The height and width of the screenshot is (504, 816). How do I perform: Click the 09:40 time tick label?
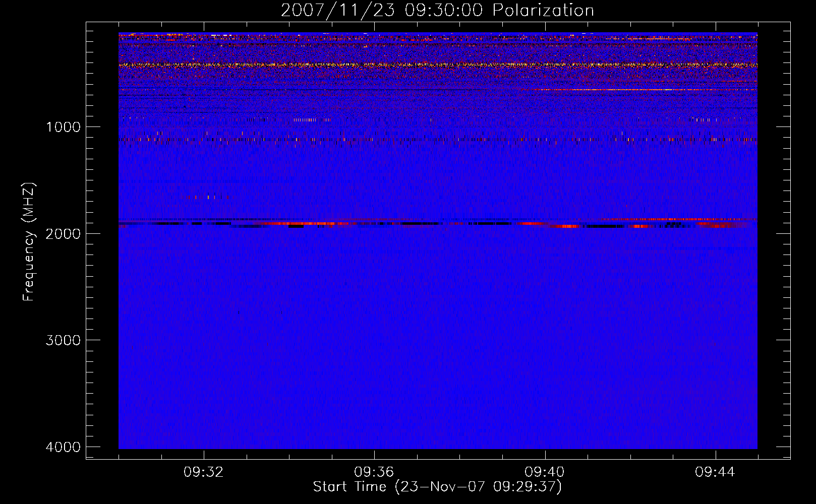[545, 472]
